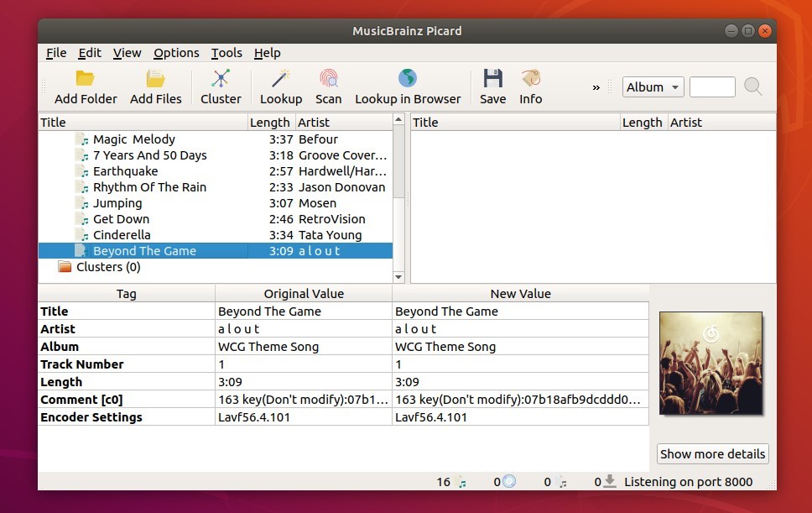Click the Original Value column header

tap(304, 294)
